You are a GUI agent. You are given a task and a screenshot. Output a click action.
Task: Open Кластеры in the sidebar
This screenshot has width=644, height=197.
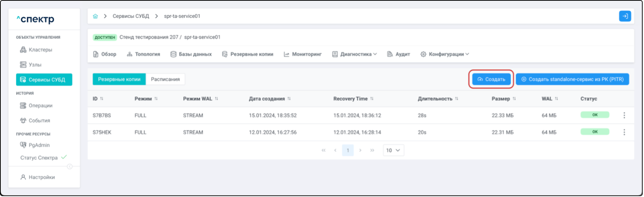tap(40, 50)
